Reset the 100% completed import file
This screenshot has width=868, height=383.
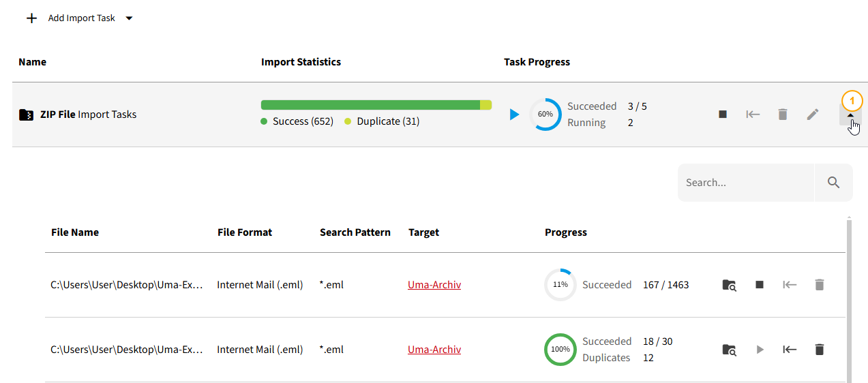tap(790, 350)
